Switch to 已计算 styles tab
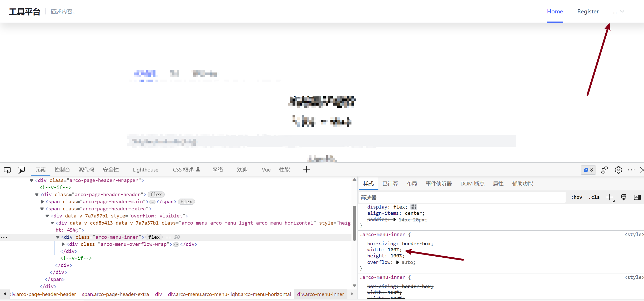 390,184
